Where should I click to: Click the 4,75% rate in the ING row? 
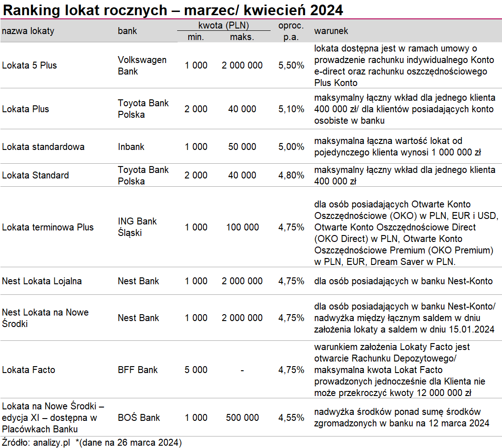[x=291, y=227]
